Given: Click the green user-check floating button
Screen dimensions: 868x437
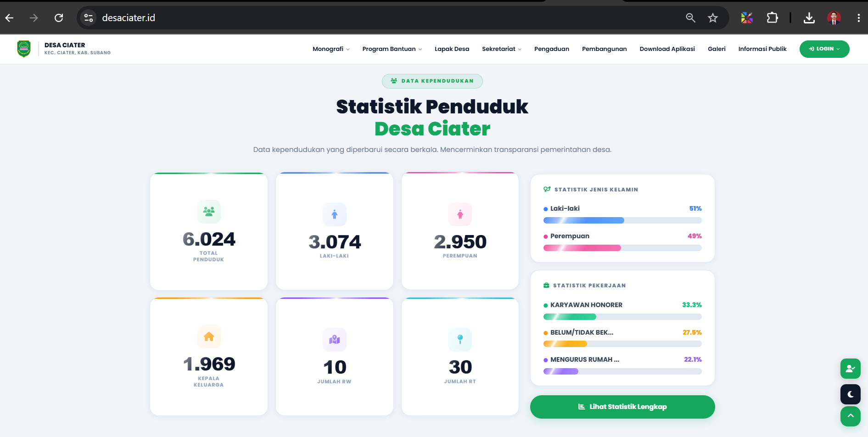Looking at the screenshot, I should [851, 369].
